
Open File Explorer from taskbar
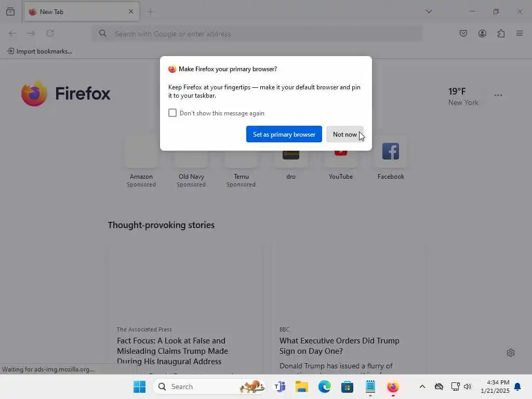tap(302, 387)
